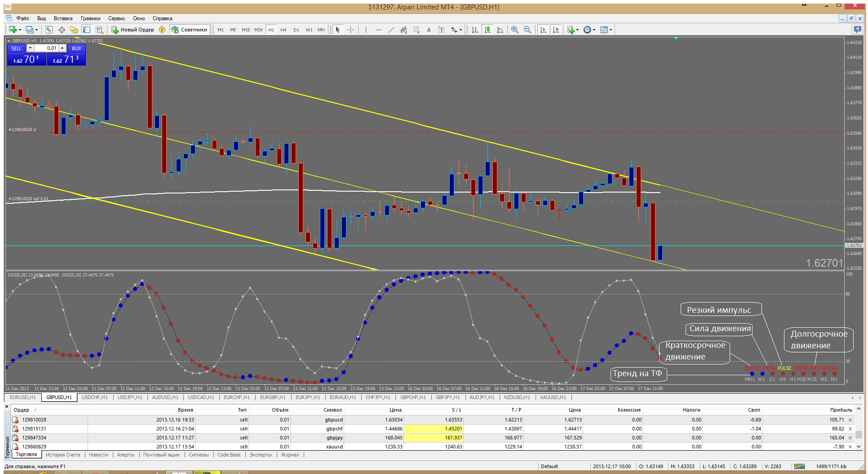The width and height of the screenshot is (868, 474).
Task: Open Новости terminal tab
Action: coord(98,455)
